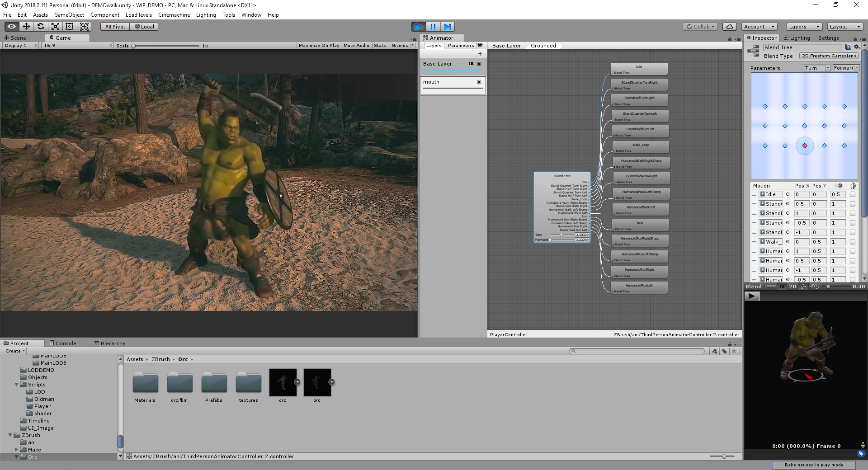Select the Rect Transform tool

tap(70, 27)
